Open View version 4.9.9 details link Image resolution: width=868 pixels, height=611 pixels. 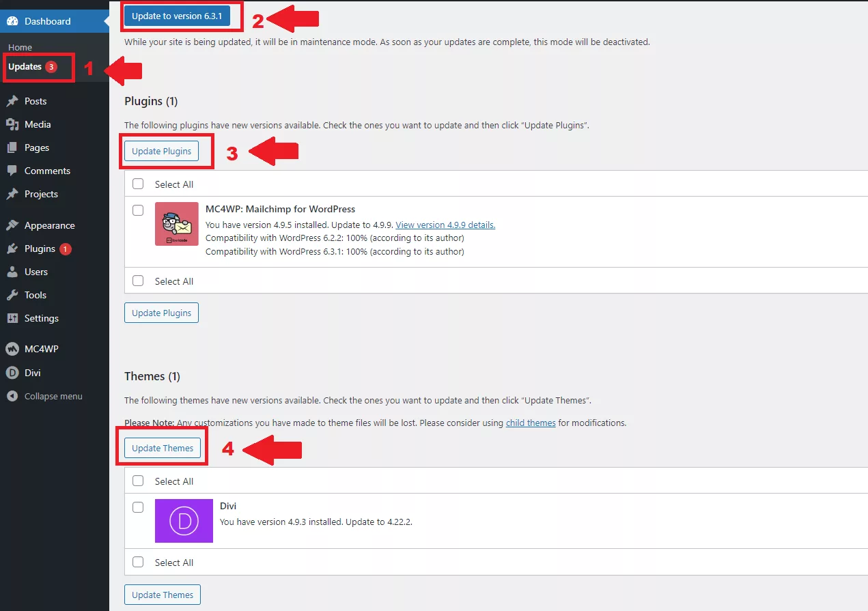click(445, 225)
